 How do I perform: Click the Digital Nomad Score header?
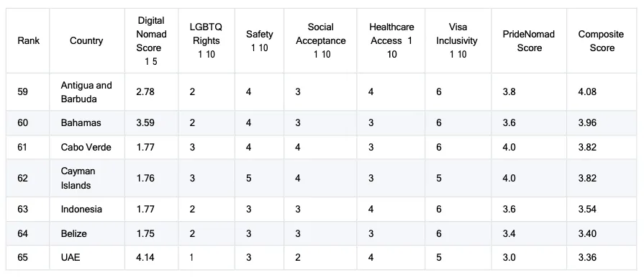[151, 41]
